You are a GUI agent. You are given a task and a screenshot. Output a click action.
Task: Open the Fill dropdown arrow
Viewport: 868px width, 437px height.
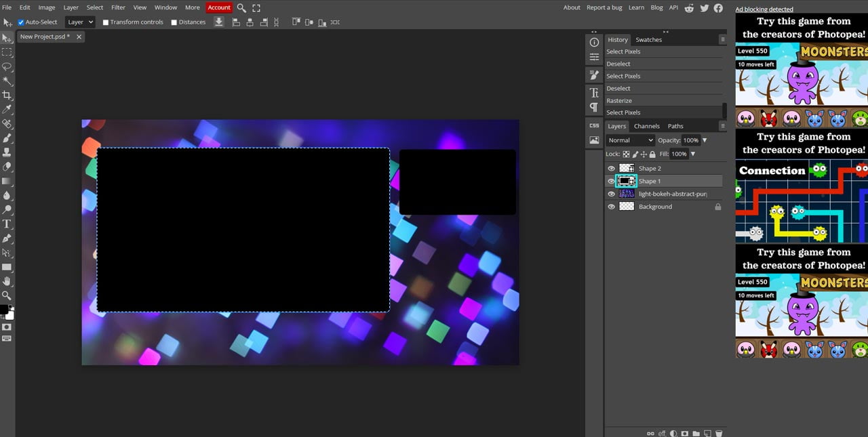pyautogui.click(x=693, y=154)
